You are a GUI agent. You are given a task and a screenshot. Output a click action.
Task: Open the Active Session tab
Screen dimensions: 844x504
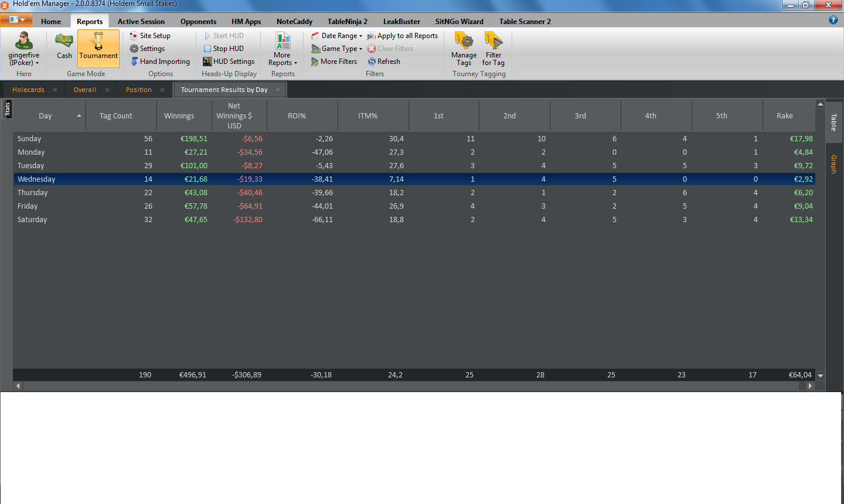point(141,22)
